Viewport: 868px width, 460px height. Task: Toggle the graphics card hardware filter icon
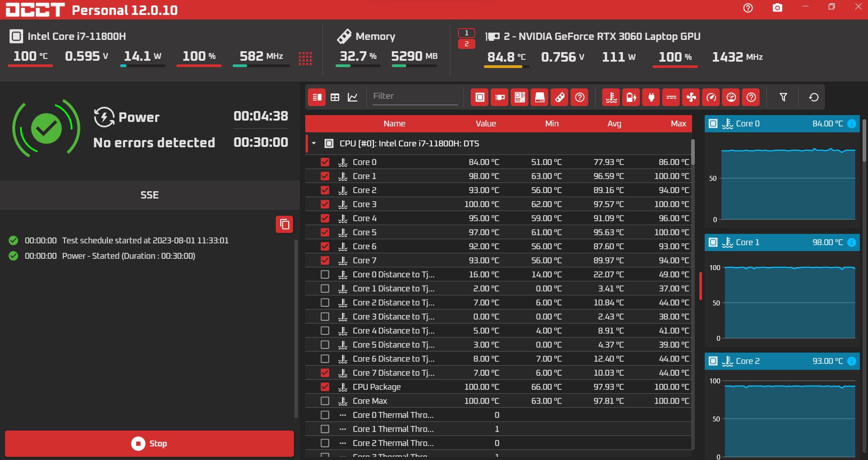pyautogui.click(x=500, y=97)
